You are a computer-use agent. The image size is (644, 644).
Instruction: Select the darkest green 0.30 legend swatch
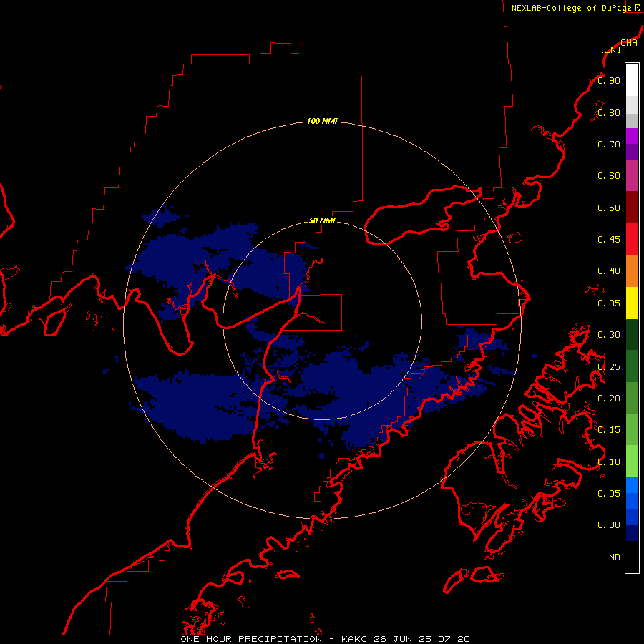pyautogui.click(x=632, y=334)
